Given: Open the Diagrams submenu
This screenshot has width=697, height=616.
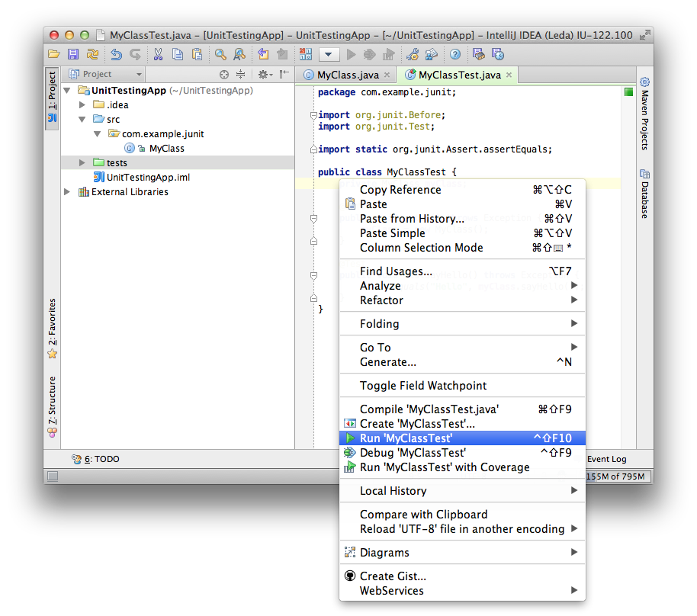Looking at the screenshot, I should click(462, 553).
